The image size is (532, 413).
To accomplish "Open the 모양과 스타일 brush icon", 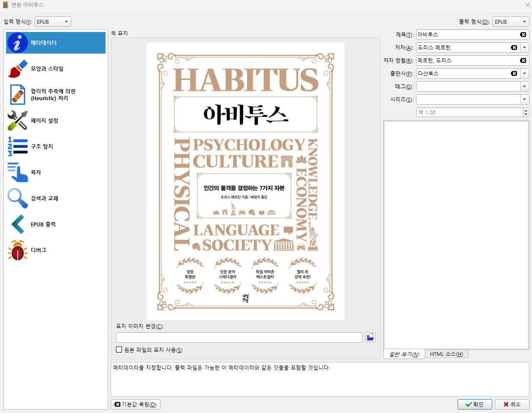I will (18, 69).
